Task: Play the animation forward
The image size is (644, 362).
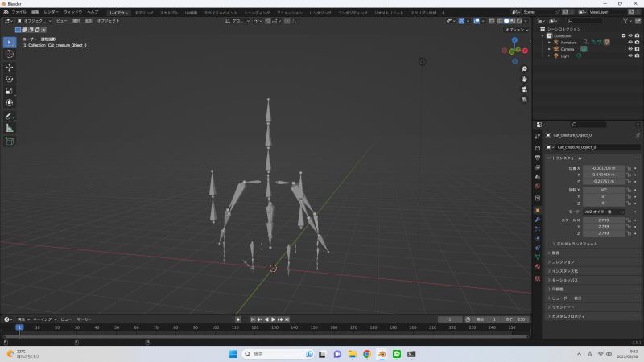Action: 273,319
